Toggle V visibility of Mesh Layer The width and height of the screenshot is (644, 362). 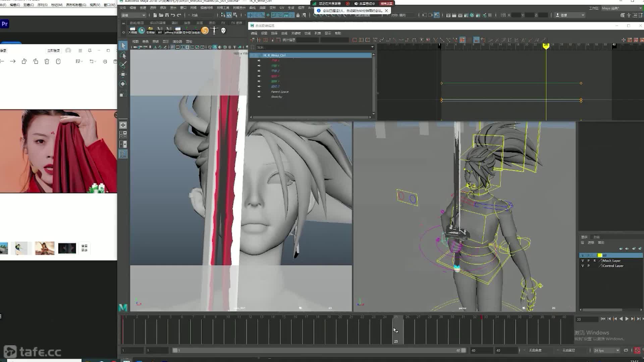pyautogui.click(x=582, y=261)
